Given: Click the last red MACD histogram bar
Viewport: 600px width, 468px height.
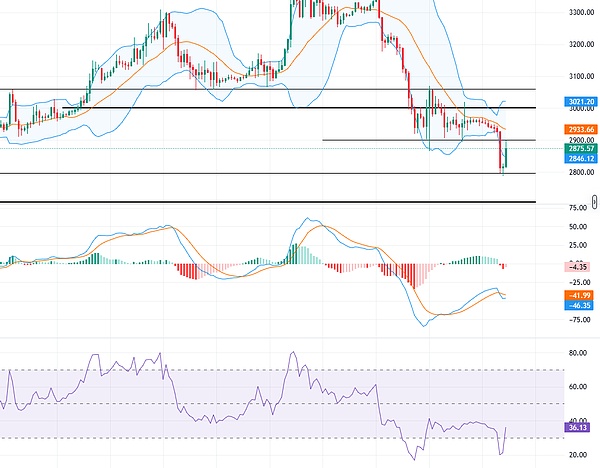Looking at the screenshot, I should pyautogui.click(x=504, y=266).
